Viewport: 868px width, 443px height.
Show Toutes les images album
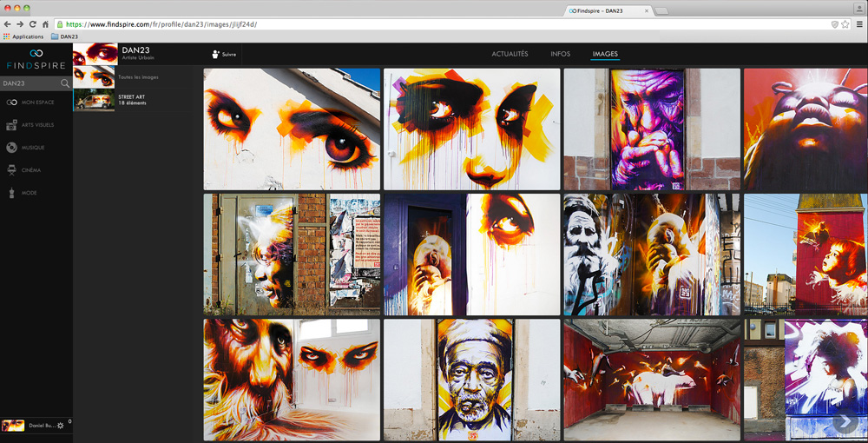[x=138, y=77]
